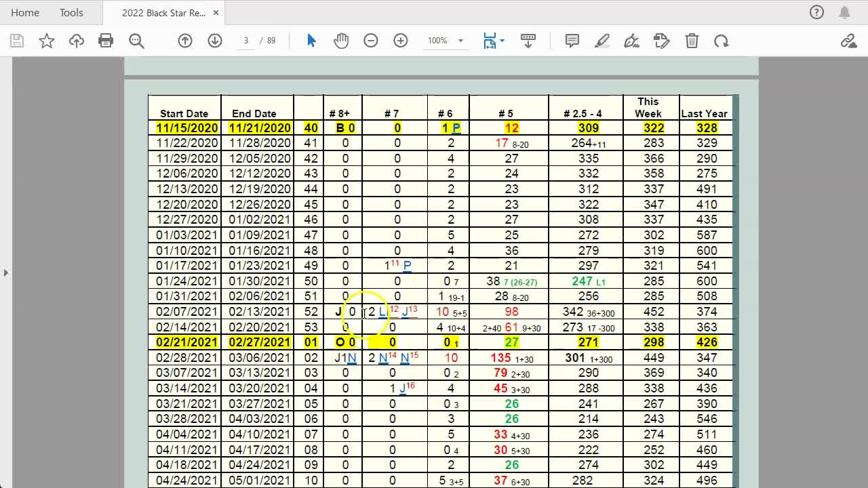Click start date 01/17/2021

[187, 266]
